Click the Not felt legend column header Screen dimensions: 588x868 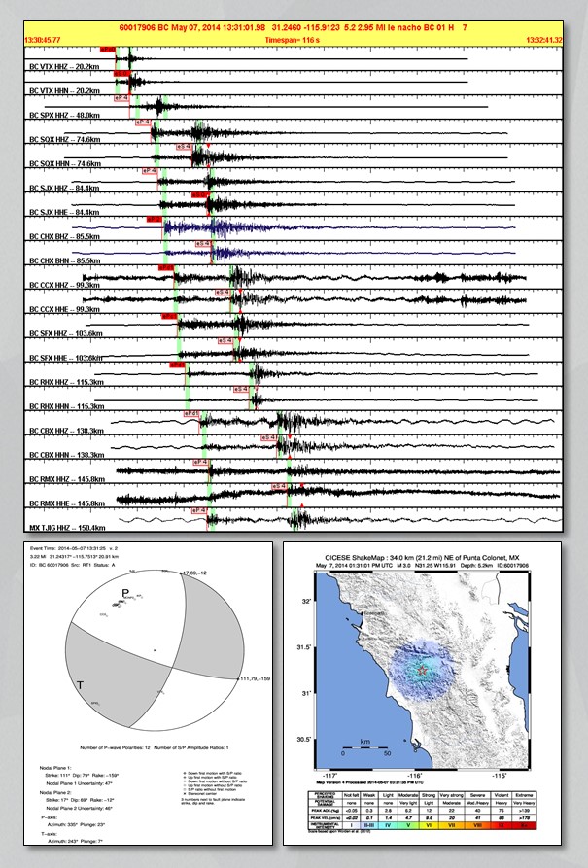(351, 795)
